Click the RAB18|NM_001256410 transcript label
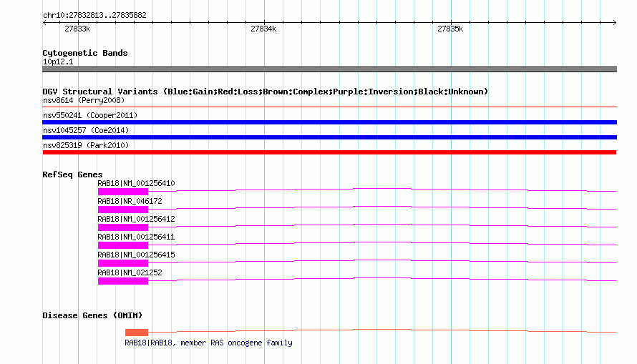 136,183
